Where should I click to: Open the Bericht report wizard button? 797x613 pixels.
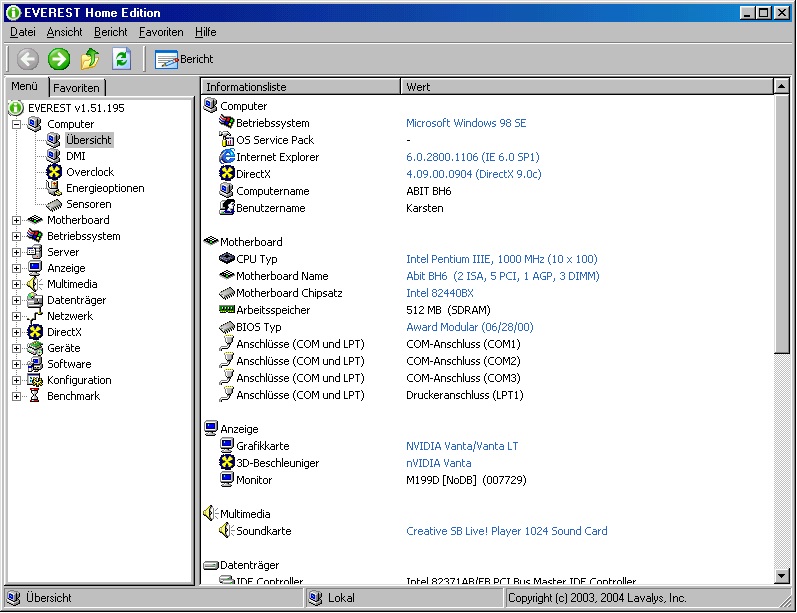pyautogui.click(x=184, y=59)
